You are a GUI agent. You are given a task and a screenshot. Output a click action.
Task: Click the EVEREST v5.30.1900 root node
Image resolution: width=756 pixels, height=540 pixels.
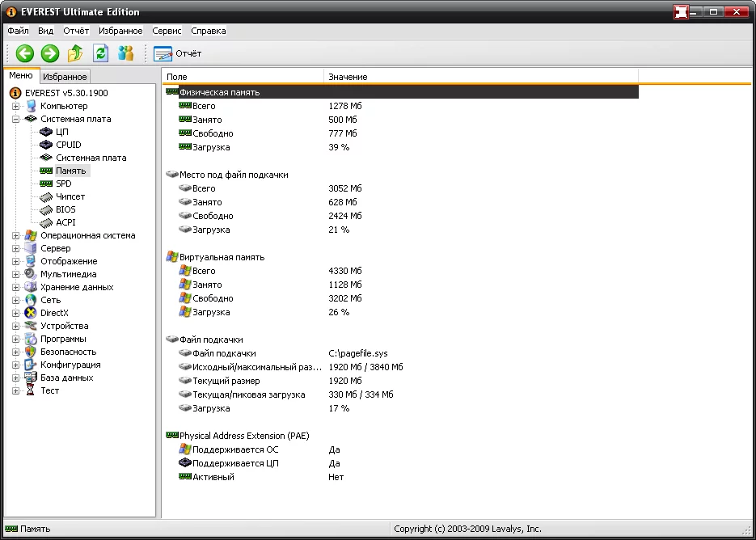[x=66, y=93]
